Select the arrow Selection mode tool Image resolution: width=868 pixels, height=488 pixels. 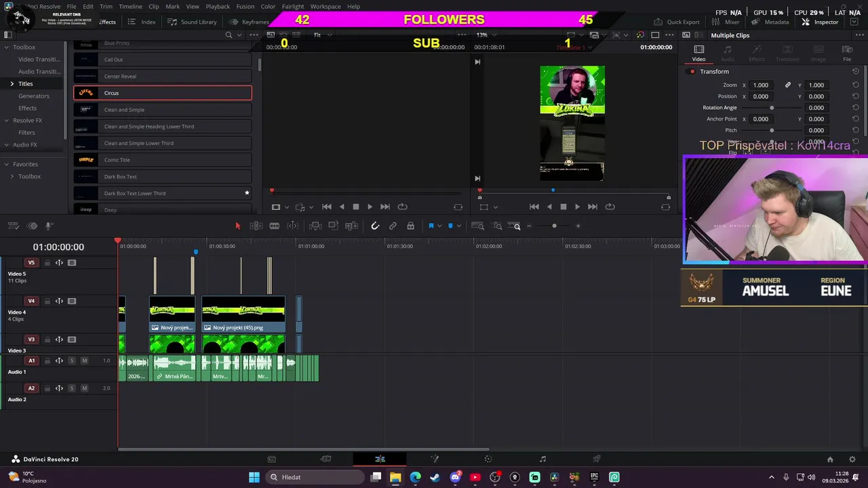(237, 226)
